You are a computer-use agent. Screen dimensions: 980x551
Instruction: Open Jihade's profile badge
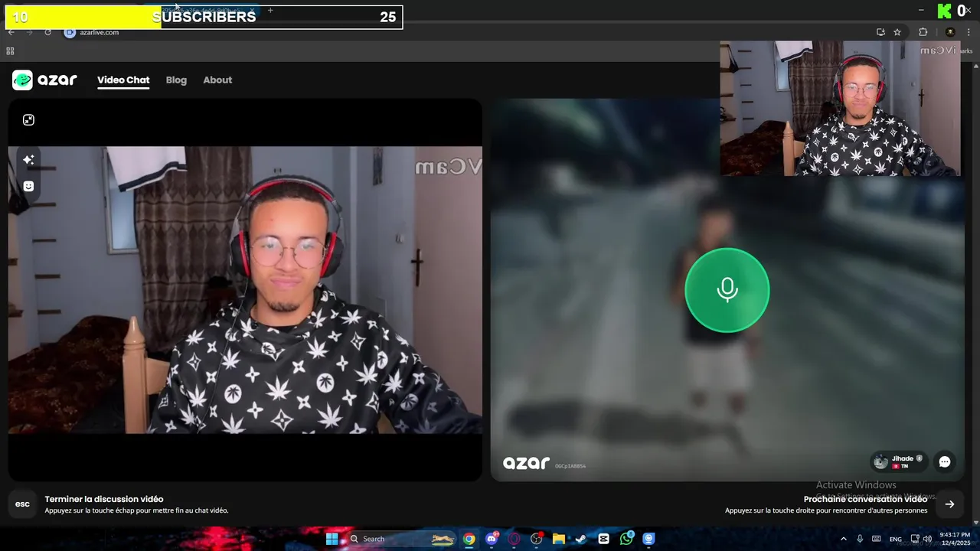click(899, 461)
